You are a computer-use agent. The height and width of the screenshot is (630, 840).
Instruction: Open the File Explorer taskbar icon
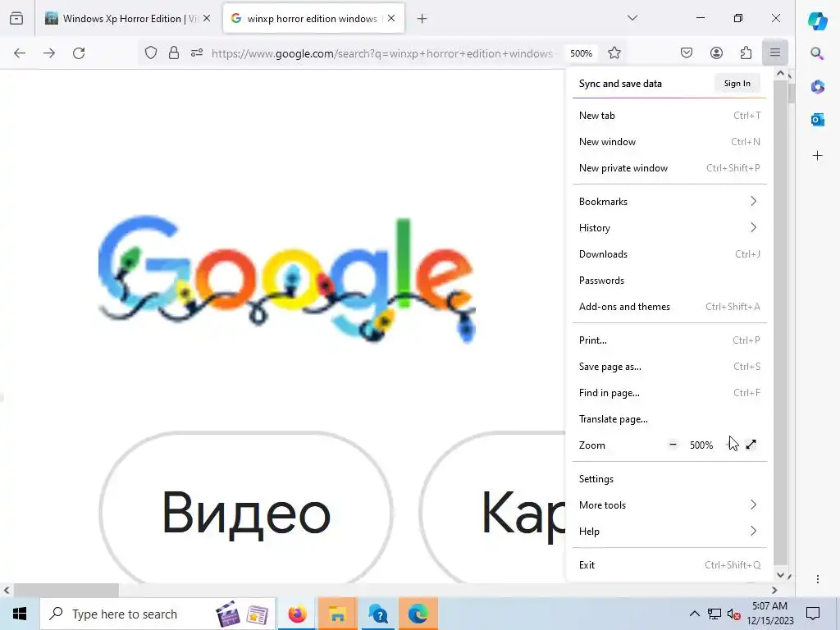pos(337,614)
